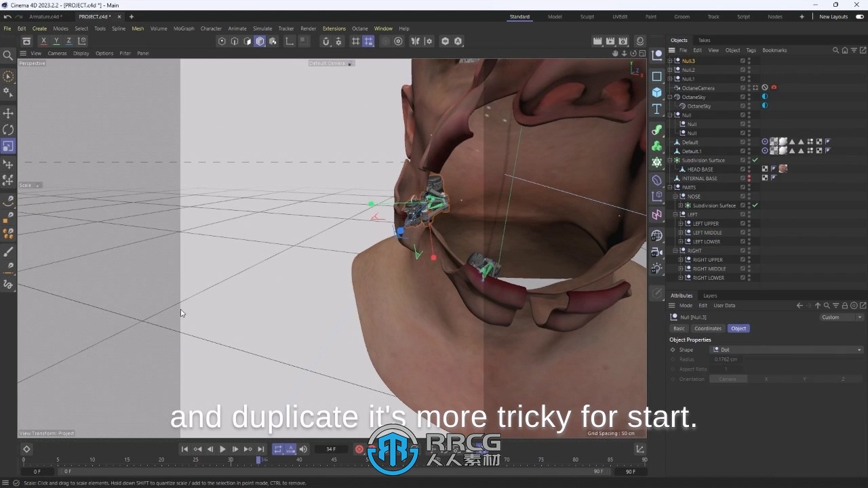Open Spline pen palette icon
868x488 pixels.
tap(657, 129)
